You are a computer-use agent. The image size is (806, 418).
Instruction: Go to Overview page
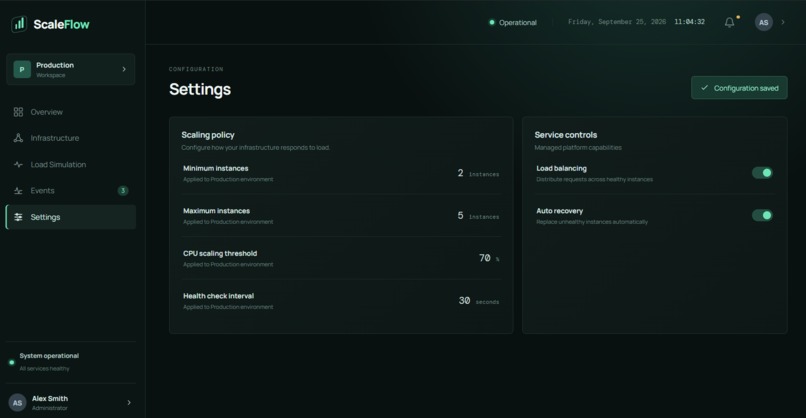71,112
